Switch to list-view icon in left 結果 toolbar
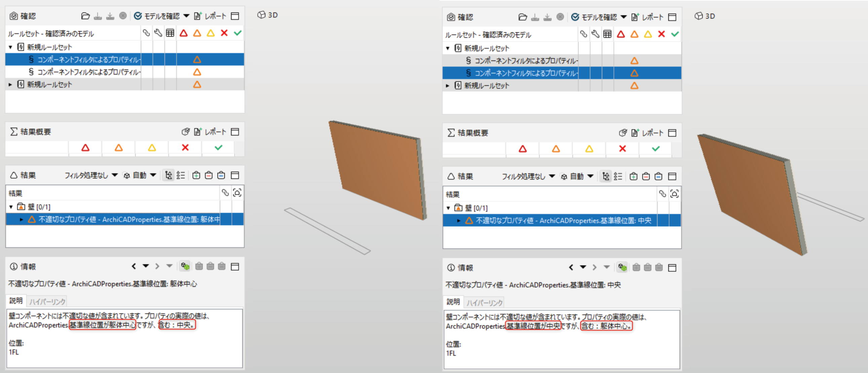 [x=181, y=175]
